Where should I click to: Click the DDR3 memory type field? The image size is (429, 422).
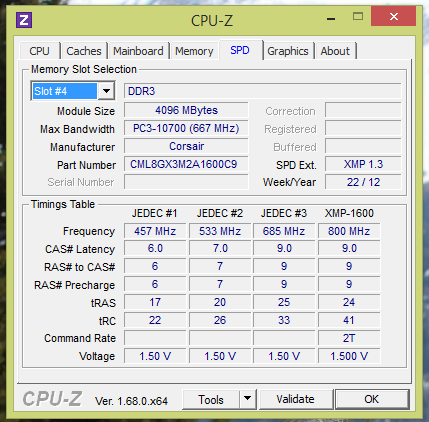click(262, 91)
